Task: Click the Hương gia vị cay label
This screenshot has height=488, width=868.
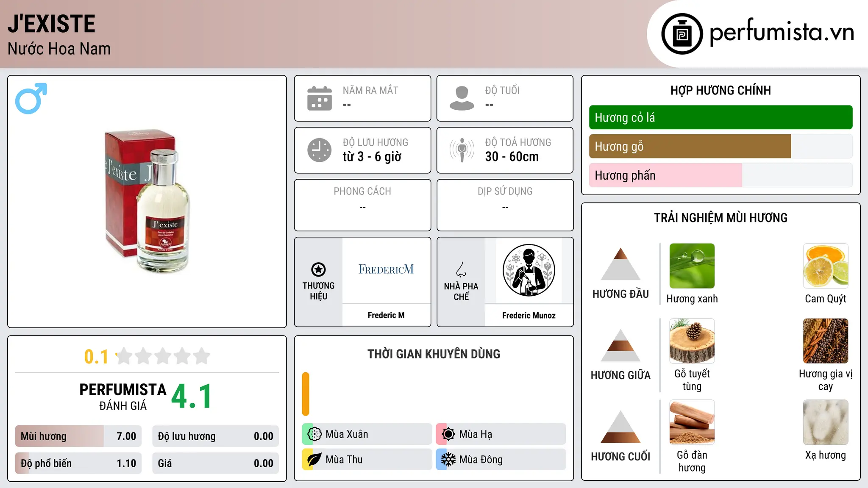Action: (826, 380)
